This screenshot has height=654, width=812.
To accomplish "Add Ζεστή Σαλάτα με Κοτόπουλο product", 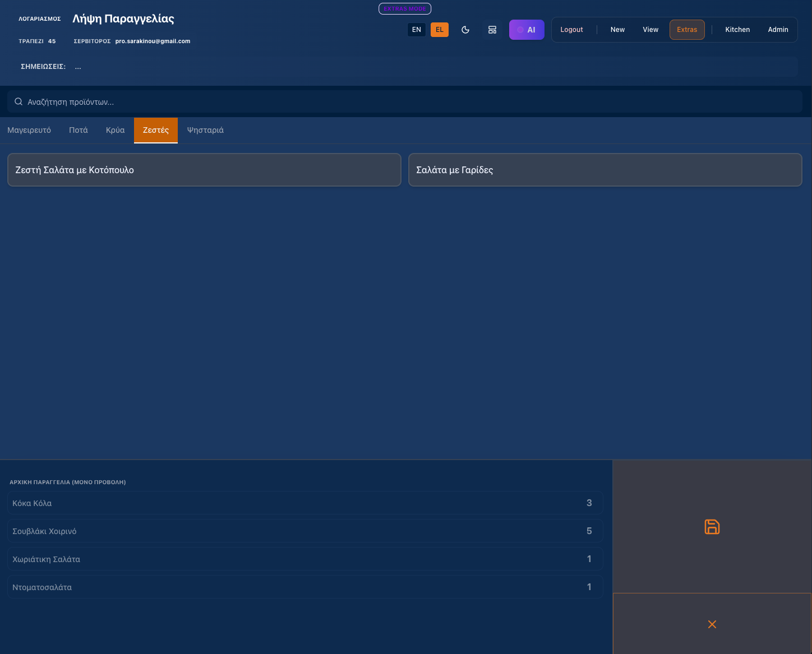I will pos(204,170).
